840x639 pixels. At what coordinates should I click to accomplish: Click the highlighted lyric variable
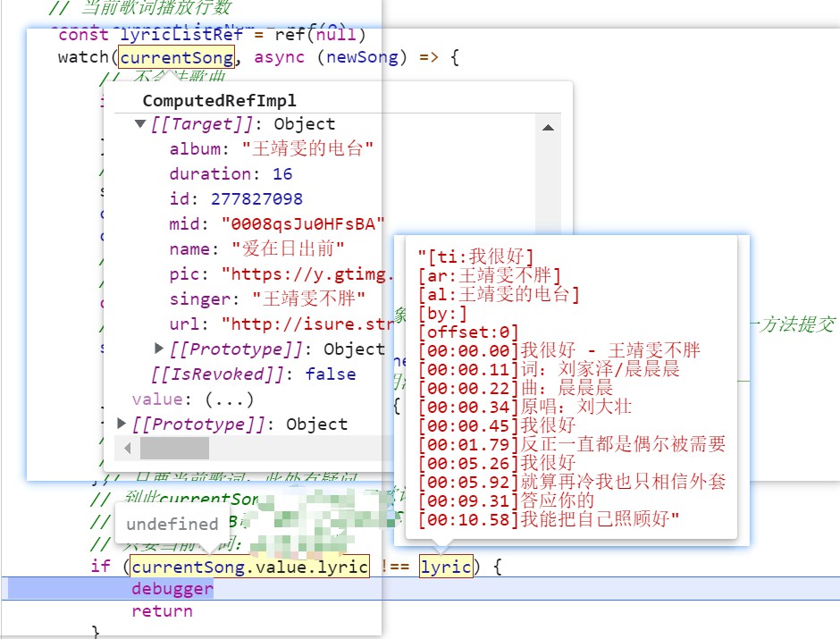[x=446, y=566]
